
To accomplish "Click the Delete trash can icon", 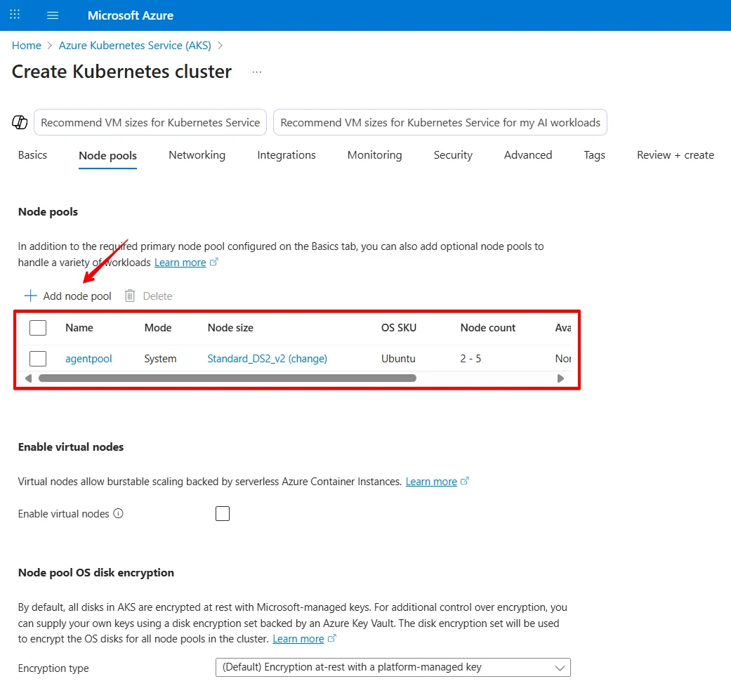I will (x=130, y=296).
